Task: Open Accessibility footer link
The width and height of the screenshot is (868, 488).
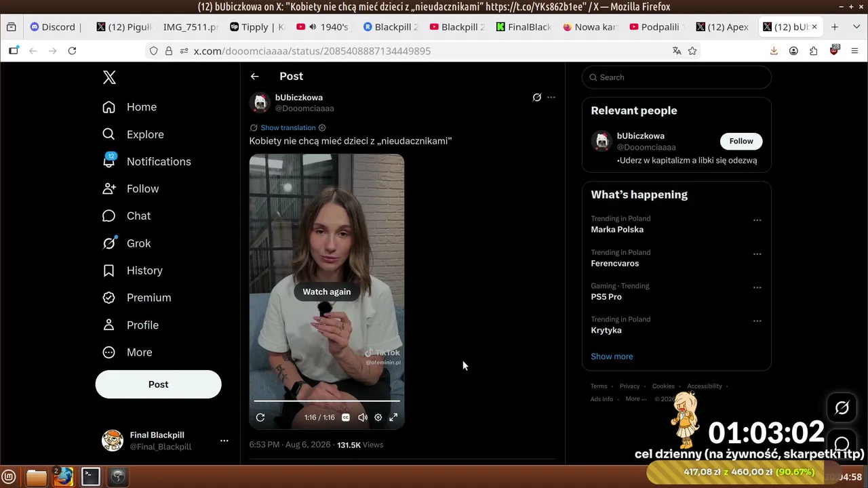Action: pos(705,386)
